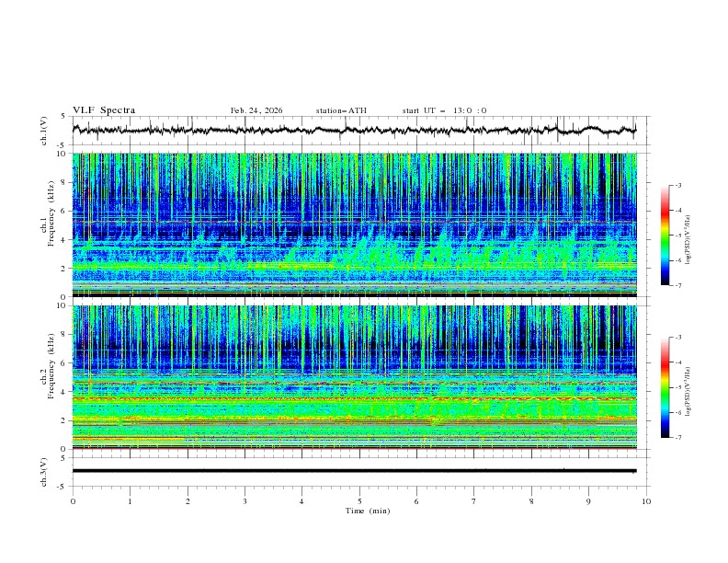This screenshot has height=563, width=728.
Task: Click the "4" minute time axis tick
Action: (301, 501)
